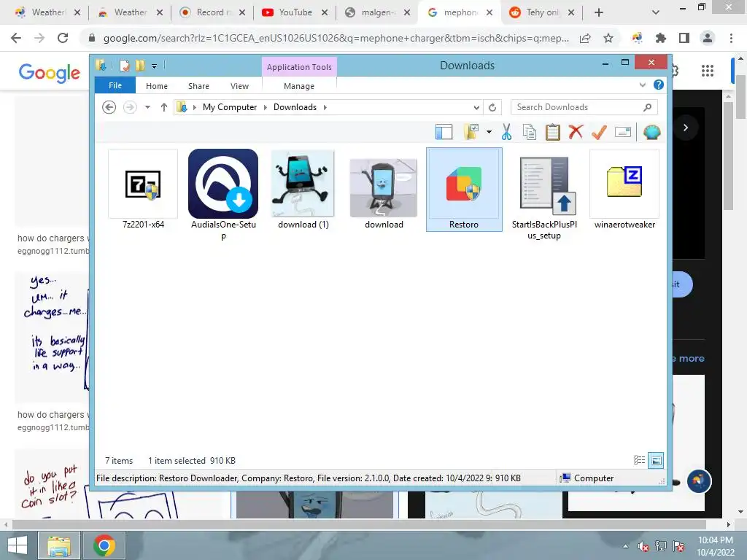Screen dimensions: 747x560
Task: Switch to details view in status bar
Action: tap(639, 460)
